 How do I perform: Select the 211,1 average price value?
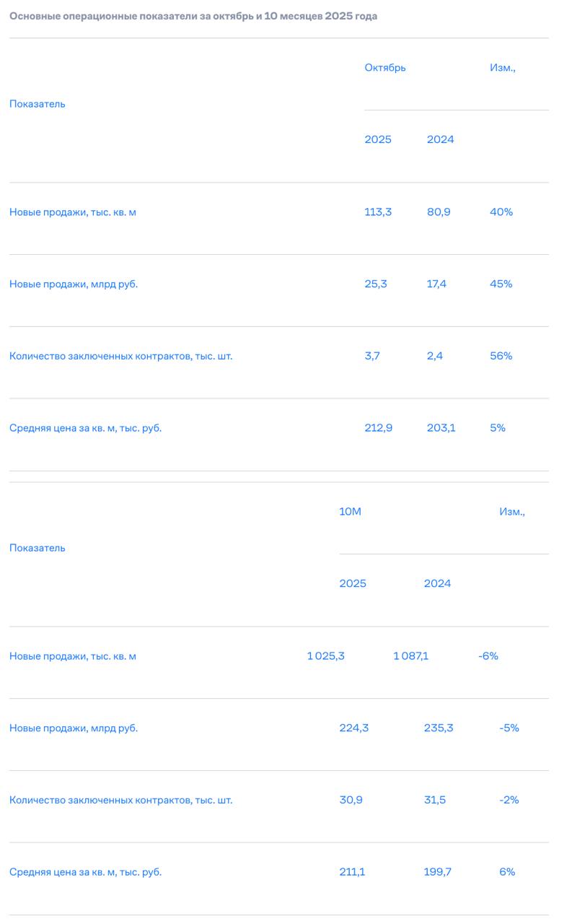click(352, 872)
